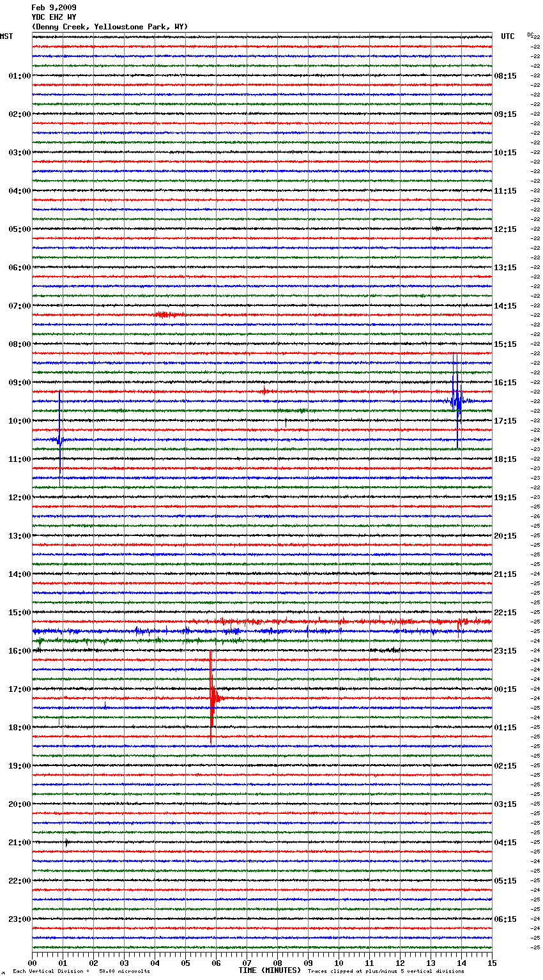Click the 12:15 UTC time label
The width and height of the screenshot is (543, 980).
505,229
